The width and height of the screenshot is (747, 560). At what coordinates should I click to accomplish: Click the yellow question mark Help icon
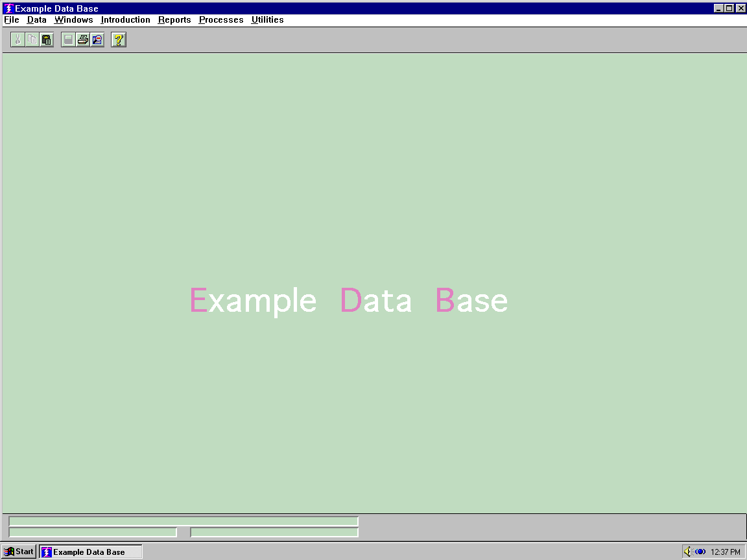pos(119,40)
